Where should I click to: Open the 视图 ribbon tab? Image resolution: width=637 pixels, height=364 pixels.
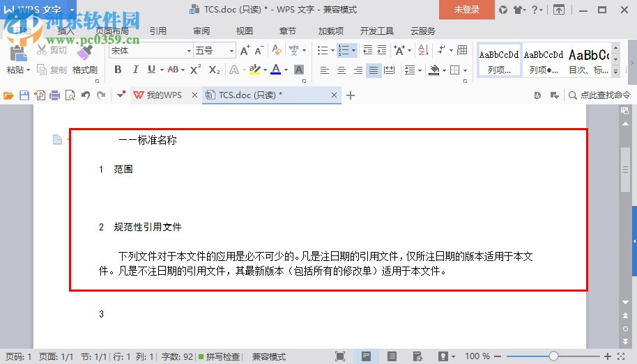245,31
